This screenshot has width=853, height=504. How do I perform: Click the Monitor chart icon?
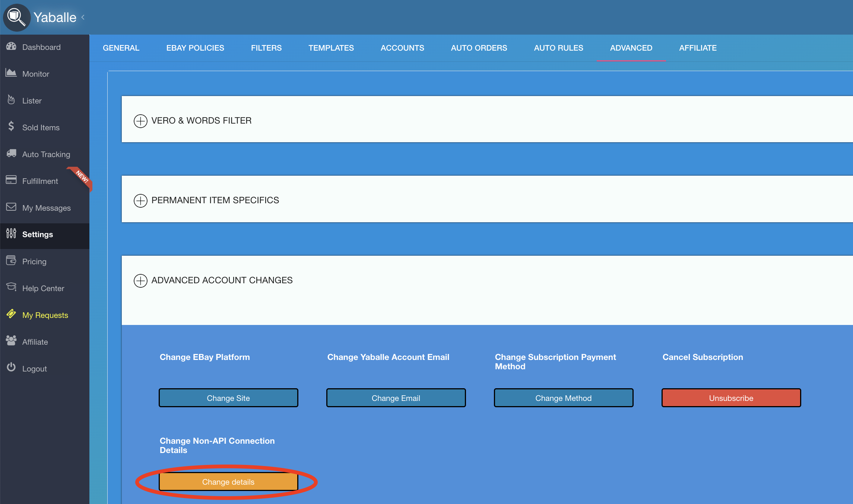point(11,73)
